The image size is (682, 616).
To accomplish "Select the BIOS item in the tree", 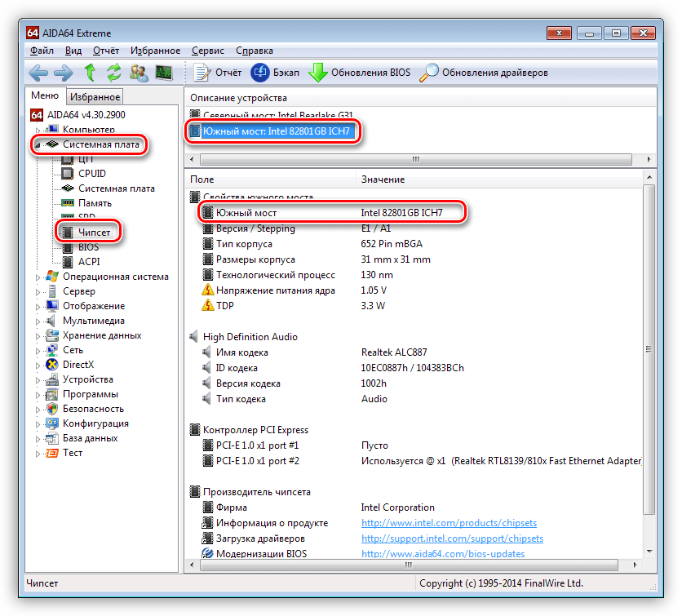I will coord(88,247).
